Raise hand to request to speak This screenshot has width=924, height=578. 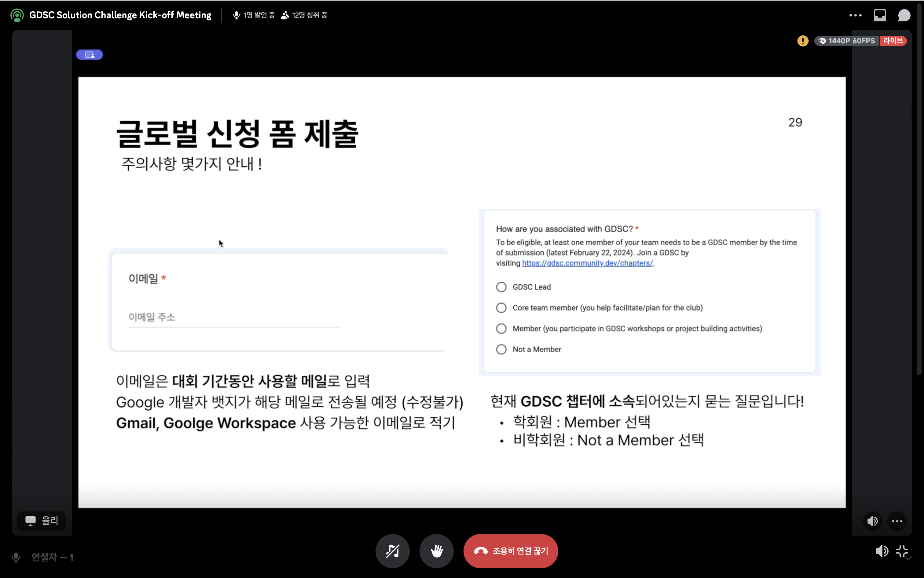(437, 551)
